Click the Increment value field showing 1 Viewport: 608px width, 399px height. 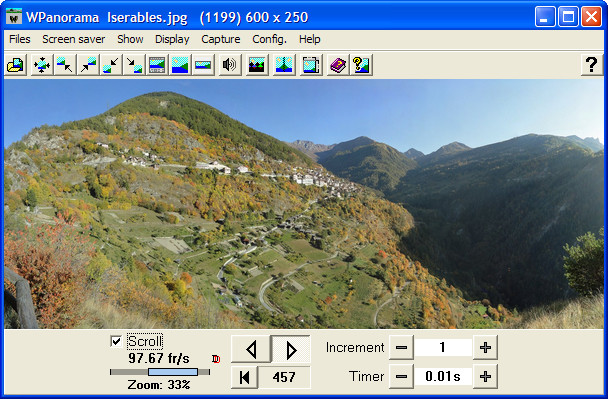(x=443, y=347)
